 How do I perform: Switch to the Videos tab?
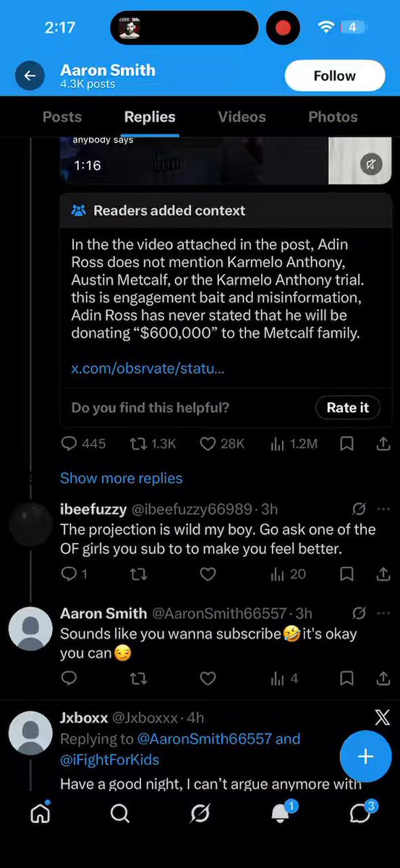(242, 116)
